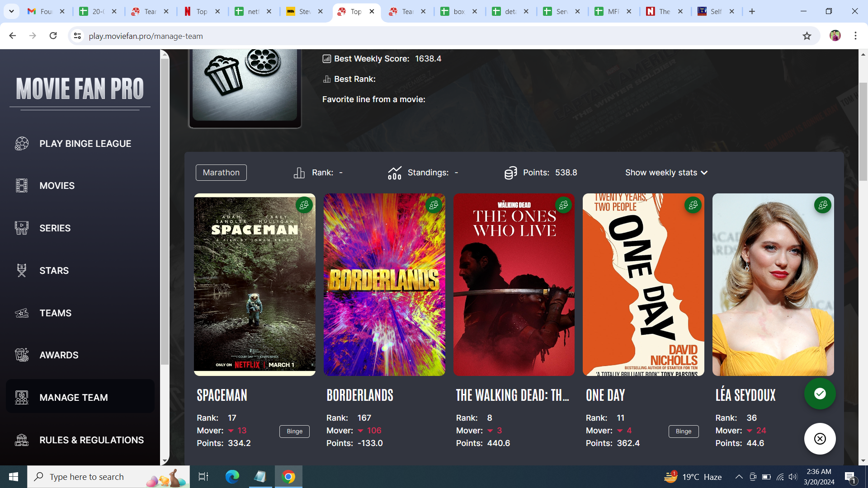
Task: Click Binge button under Spaceman
Action: tap(294, 432)
